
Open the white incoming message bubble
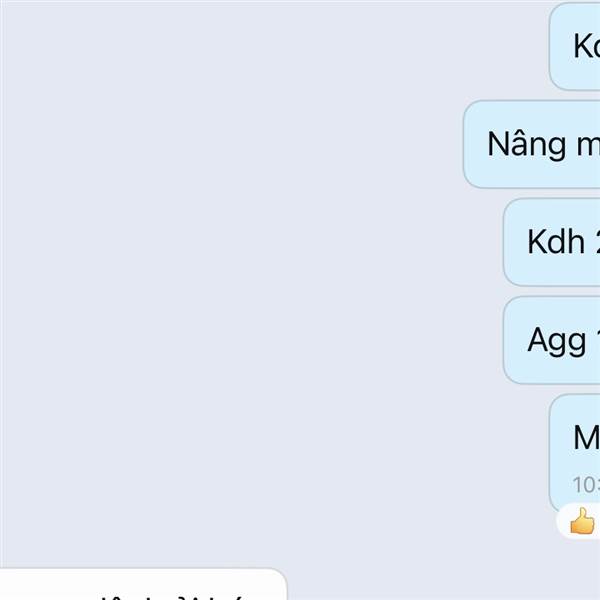143,584
